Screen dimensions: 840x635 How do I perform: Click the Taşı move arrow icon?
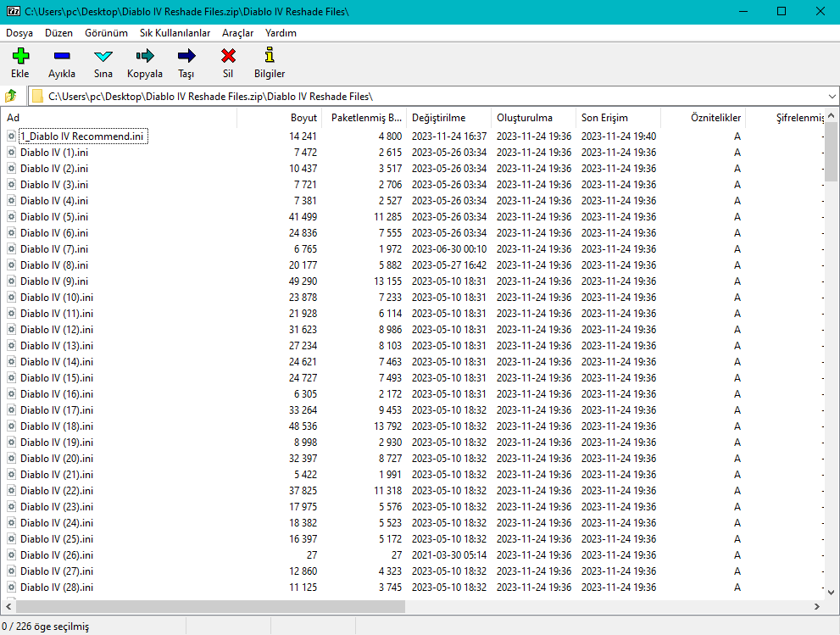pyautogui.click(x=186, y=56)
